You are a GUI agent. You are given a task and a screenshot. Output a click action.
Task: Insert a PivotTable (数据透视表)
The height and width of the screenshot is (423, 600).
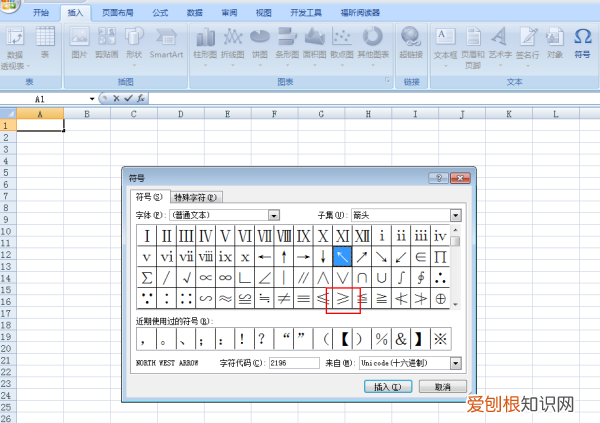tap(15, 48)
